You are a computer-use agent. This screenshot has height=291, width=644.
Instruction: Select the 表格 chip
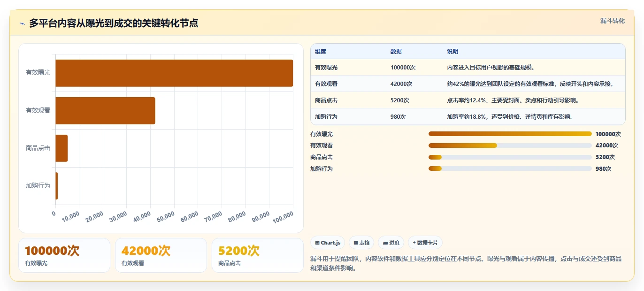[361, 243]
